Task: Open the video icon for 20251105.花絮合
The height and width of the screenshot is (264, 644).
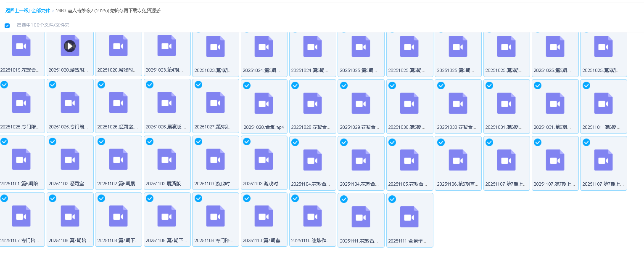Action: click(x=409, y=160)
